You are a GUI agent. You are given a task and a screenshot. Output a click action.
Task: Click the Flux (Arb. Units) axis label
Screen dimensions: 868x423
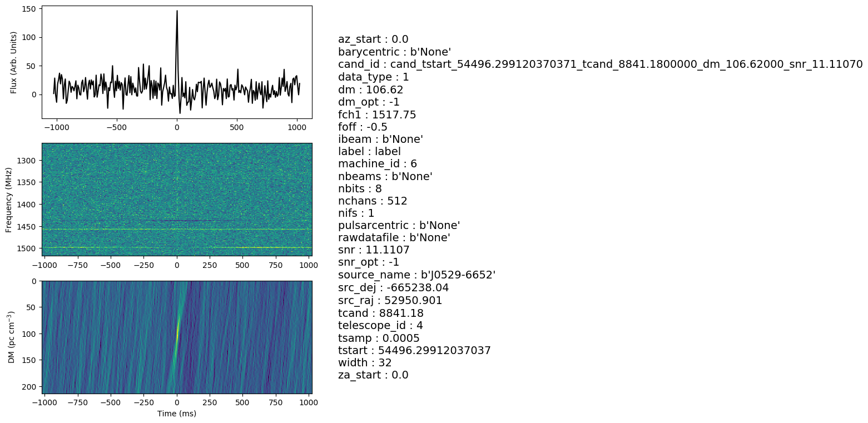click(x=14, y=62)
